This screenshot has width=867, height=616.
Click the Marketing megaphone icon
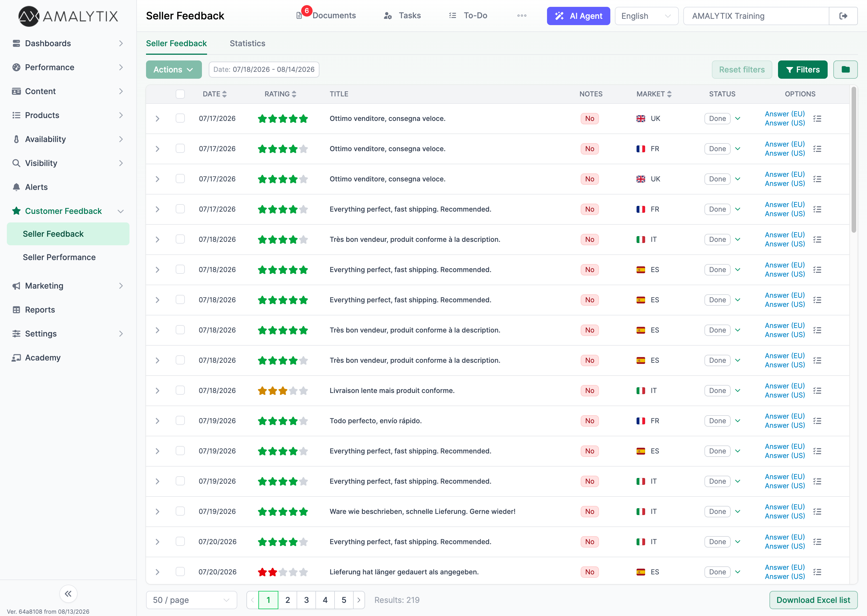[16, 286]
